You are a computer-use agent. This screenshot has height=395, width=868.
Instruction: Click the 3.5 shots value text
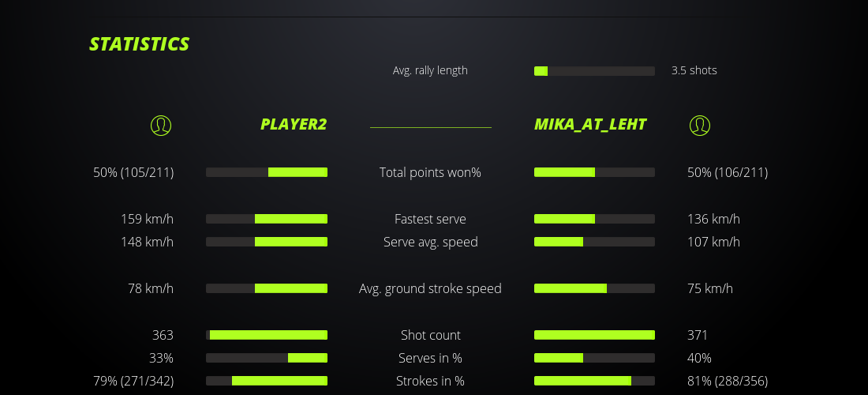694,70
